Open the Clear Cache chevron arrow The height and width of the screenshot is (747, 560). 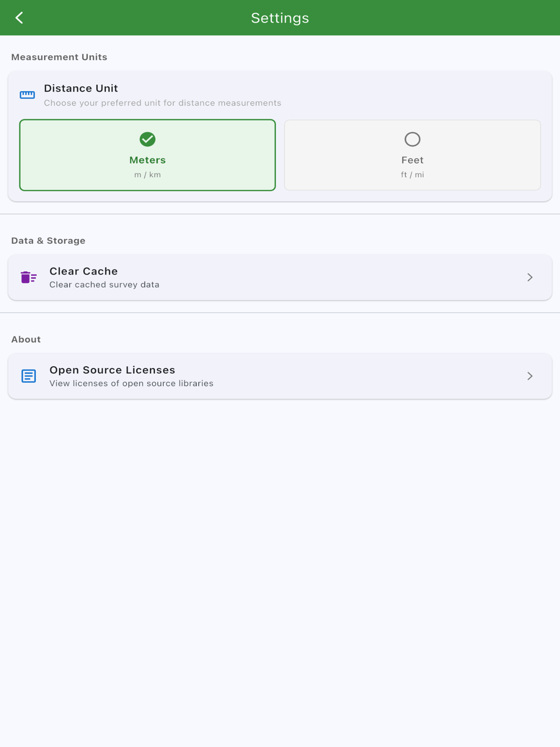click(x=530, y=277)
